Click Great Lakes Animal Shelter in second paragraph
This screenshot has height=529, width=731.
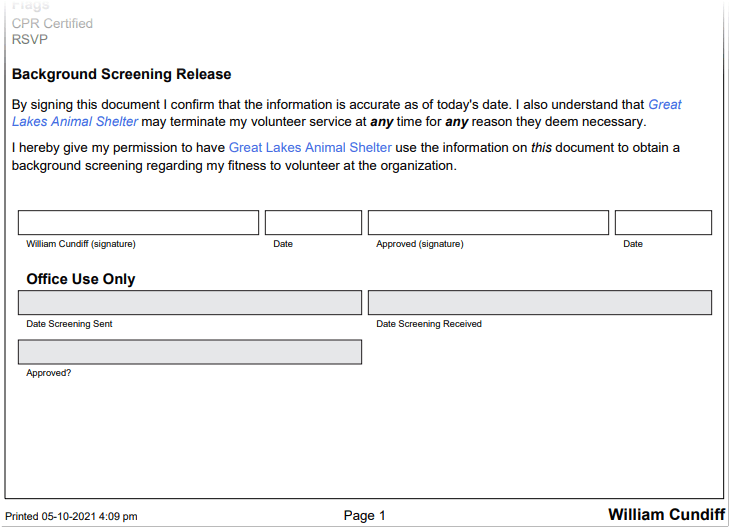(x=310, y=147)
